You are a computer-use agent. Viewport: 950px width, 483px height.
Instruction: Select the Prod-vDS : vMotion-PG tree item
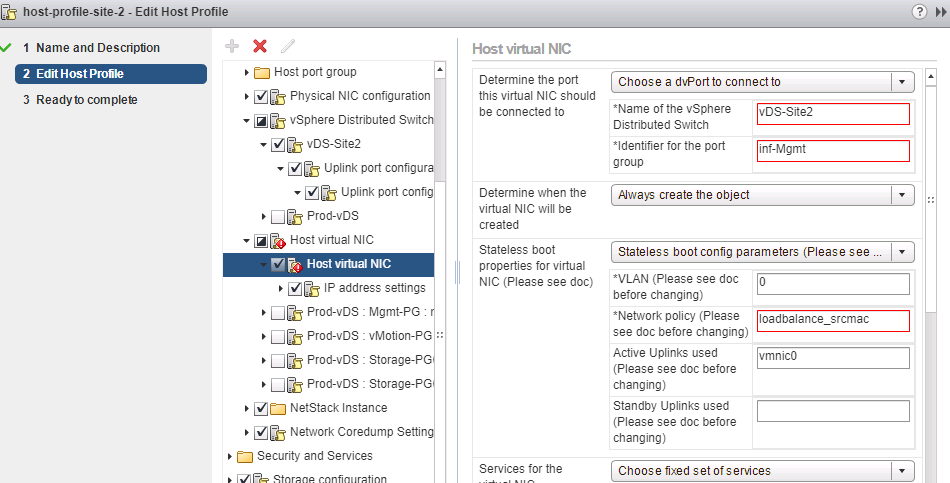369,336
